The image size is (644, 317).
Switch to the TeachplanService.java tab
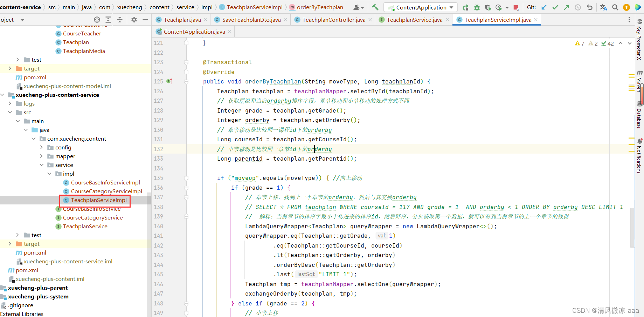[x=415, y=20]
